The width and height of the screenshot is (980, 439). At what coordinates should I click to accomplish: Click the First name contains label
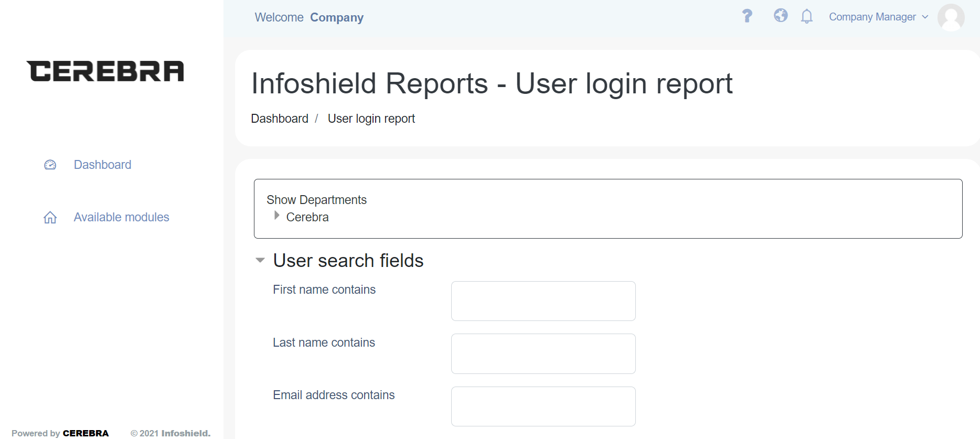324,290
